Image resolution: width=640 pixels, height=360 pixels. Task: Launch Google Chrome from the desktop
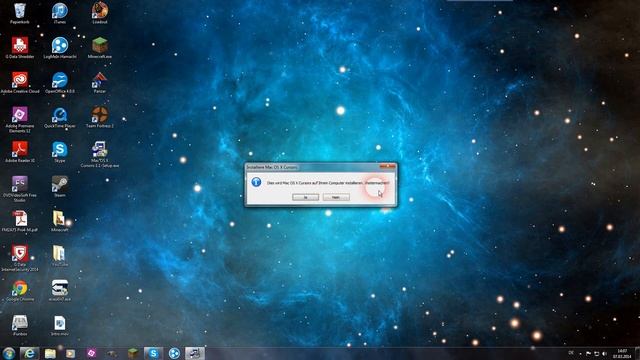(x=20, y=291)
